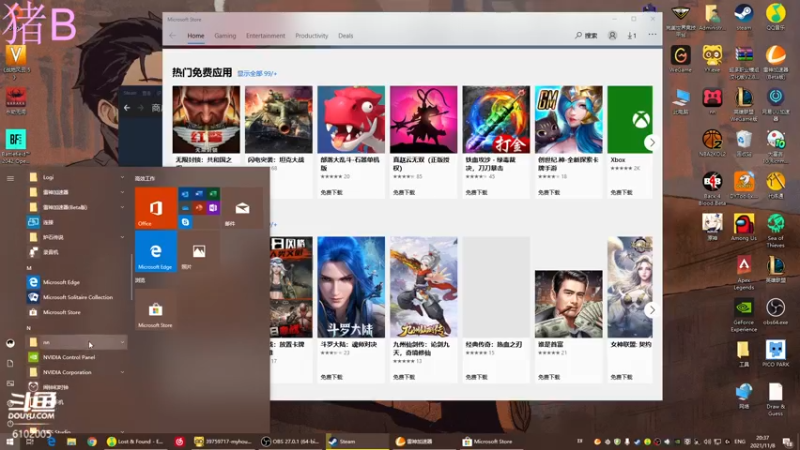Open the Microsoft Store tile in Start menu

156,310
